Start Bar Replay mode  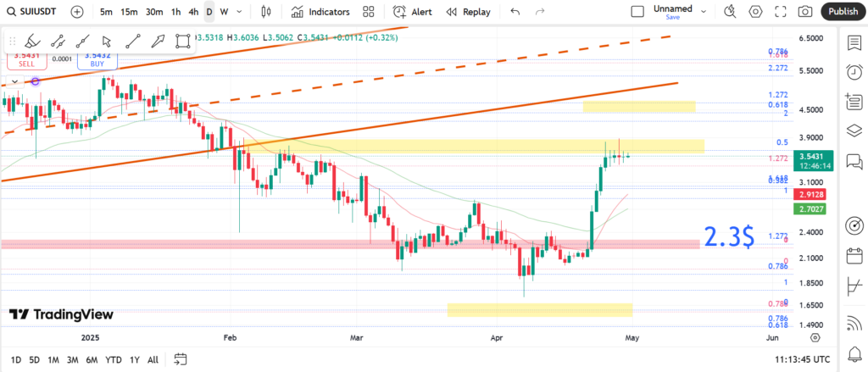click(x=468, y=12)
